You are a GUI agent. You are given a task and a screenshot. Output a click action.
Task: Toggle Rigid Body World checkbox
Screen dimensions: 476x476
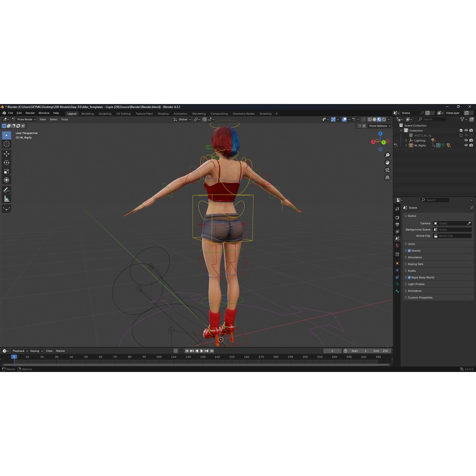(x=409, y=278)
